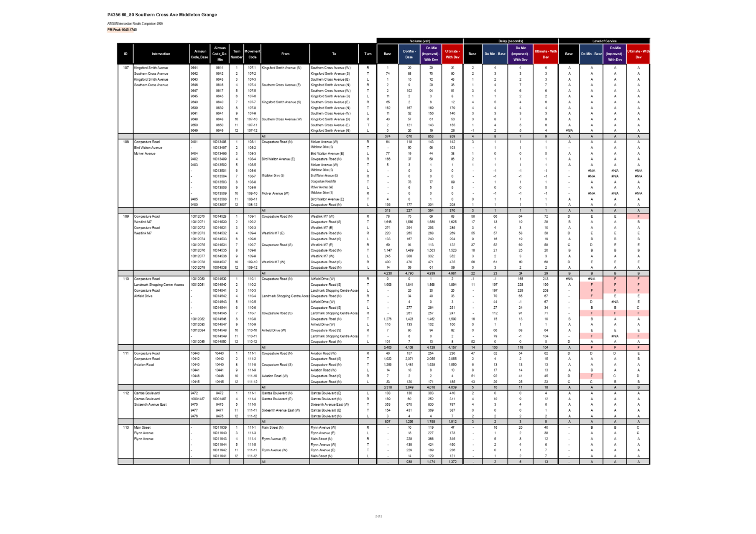The height and width of the screenshot is (534, 756).
Task: Select the 'Intersection' column header
Action: [161, 54]
